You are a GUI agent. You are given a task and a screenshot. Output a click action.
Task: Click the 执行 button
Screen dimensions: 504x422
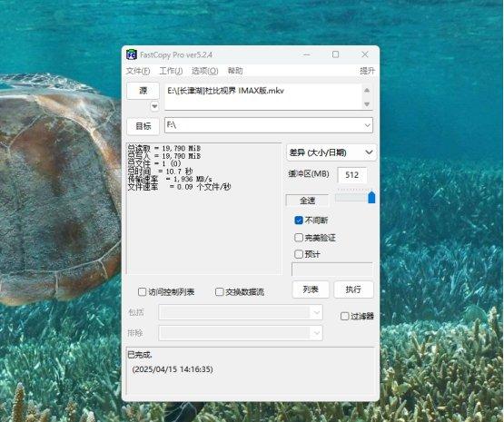click(353, 290)
